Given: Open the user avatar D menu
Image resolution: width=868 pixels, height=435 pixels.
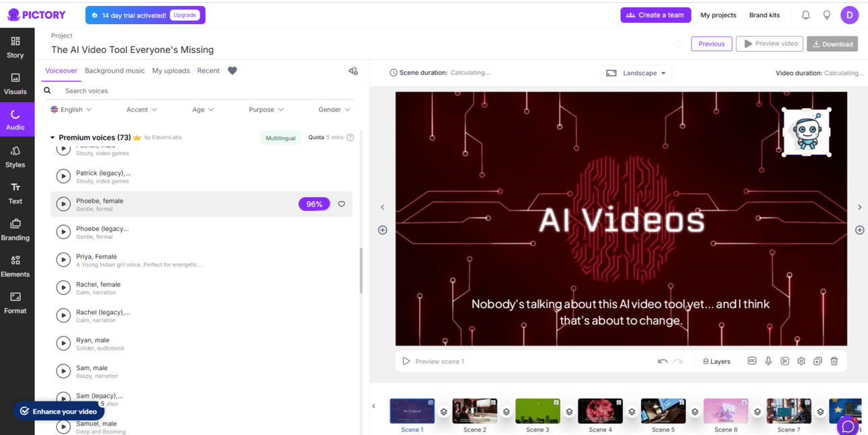Looking at the screenshot, I should pos(849,15).
